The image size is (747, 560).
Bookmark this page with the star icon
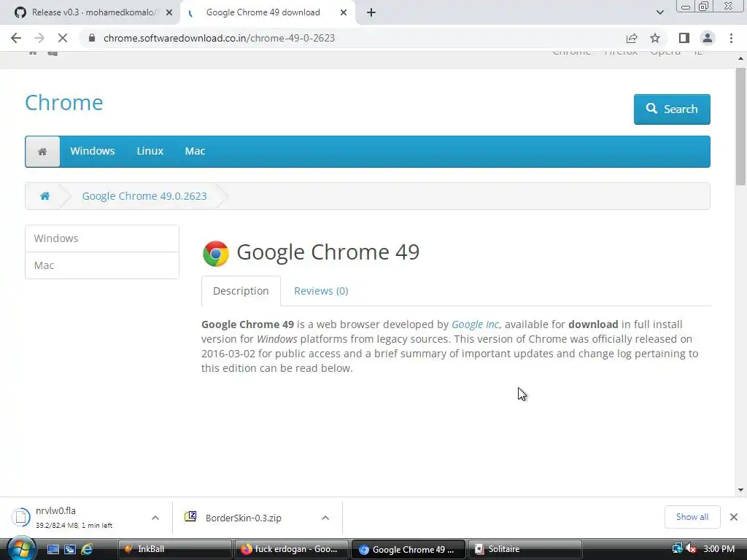click(655, 38)
